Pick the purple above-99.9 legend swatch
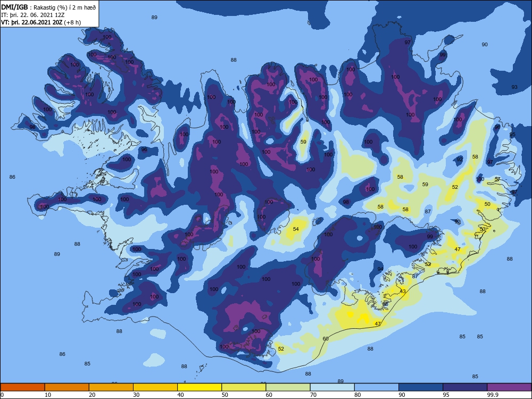 pyautogui.click(x=510, y=387)
